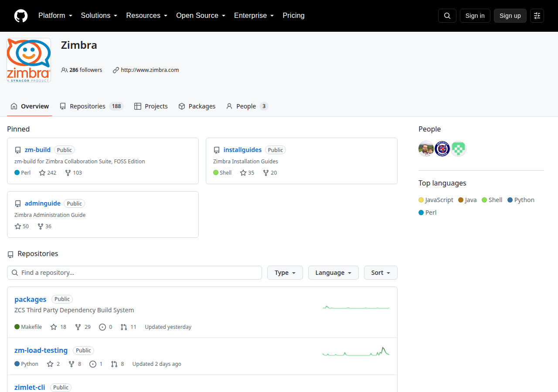Open the Type filter dropdown
This screenshot has width=558, height=392.
(x=285, y=273)
